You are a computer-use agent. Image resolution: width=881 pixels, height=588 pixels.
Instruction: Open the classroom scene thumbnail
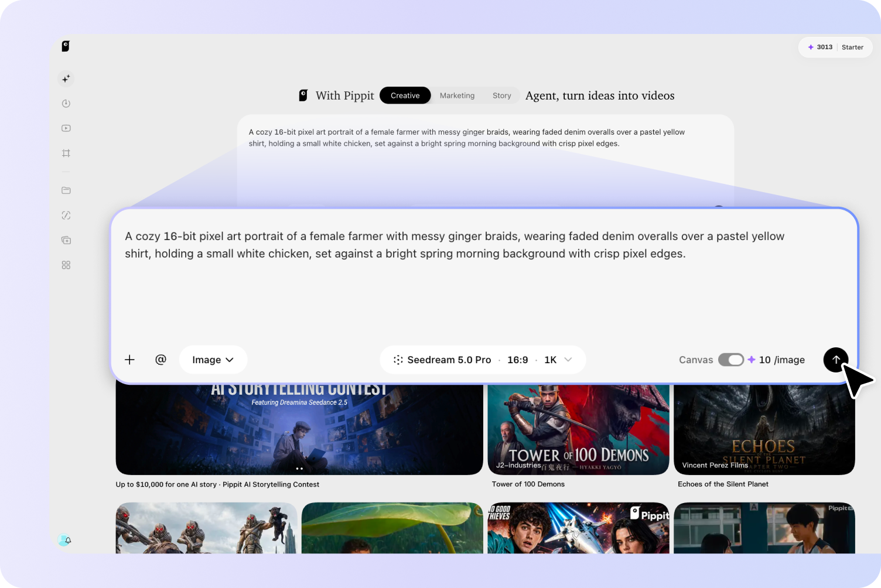coord(764,528)
